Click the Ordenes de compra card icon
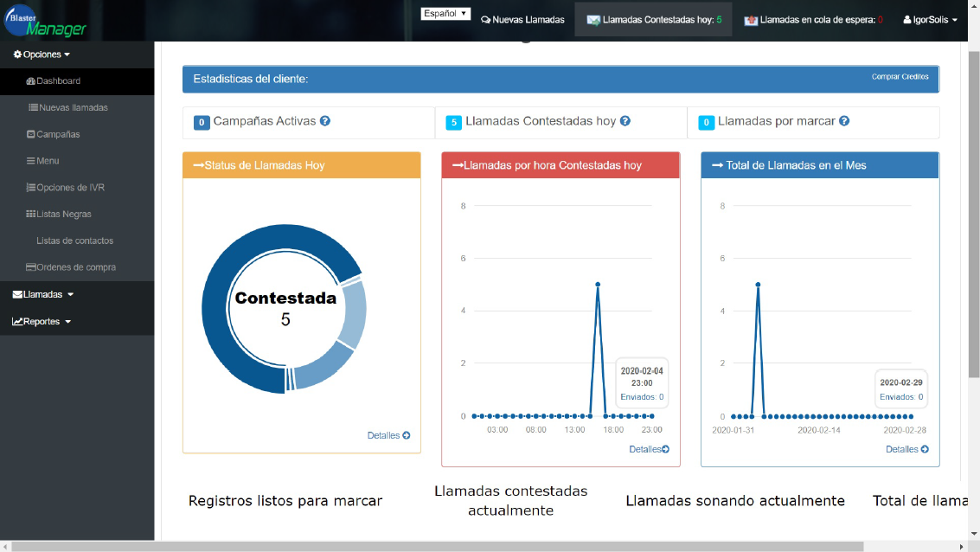Image resolution: width=980 pixels, height=552 pixels. click(x=31, y=268)
